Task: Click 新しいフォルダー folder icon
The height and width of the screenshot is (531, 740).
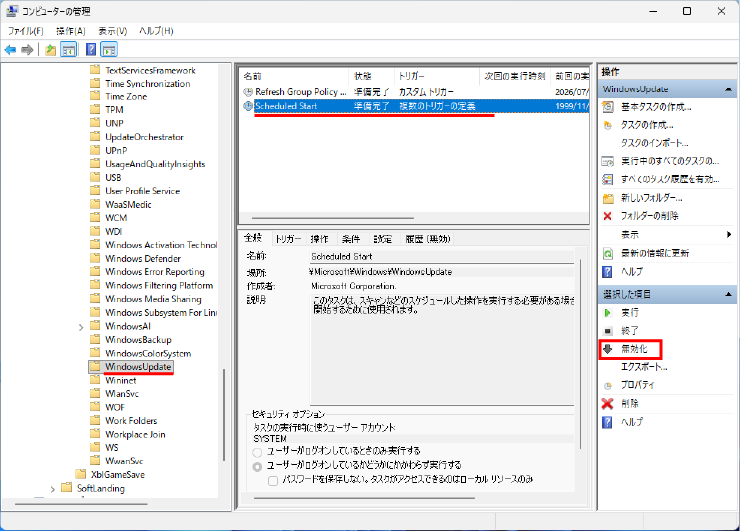Action: (x=608, y=198)
